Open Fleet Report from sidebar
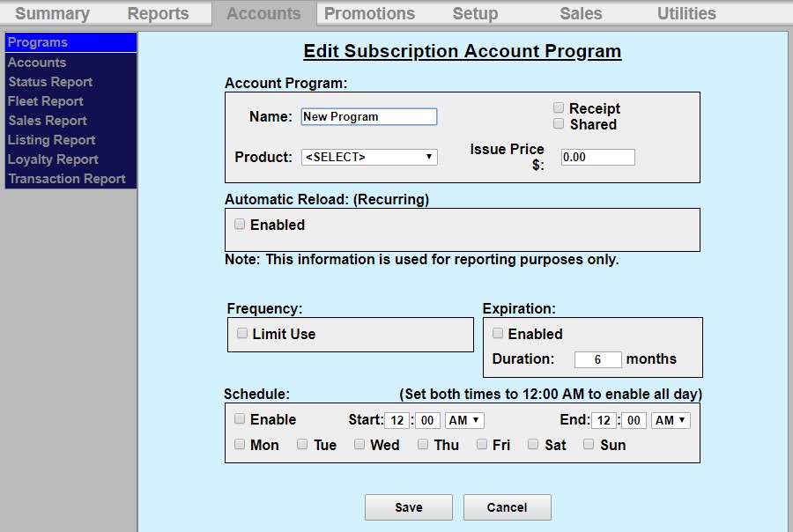 click(46, 101)
